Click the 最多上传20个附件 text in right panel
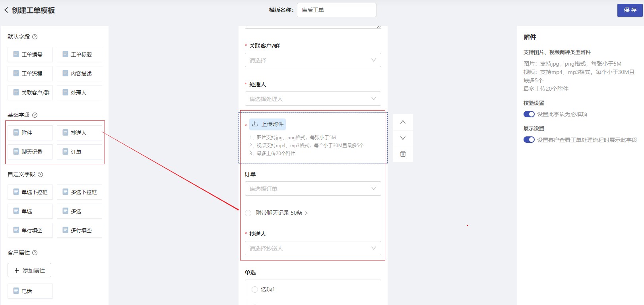Viewport: 644px width, 305px height. [x=546, y=89]
